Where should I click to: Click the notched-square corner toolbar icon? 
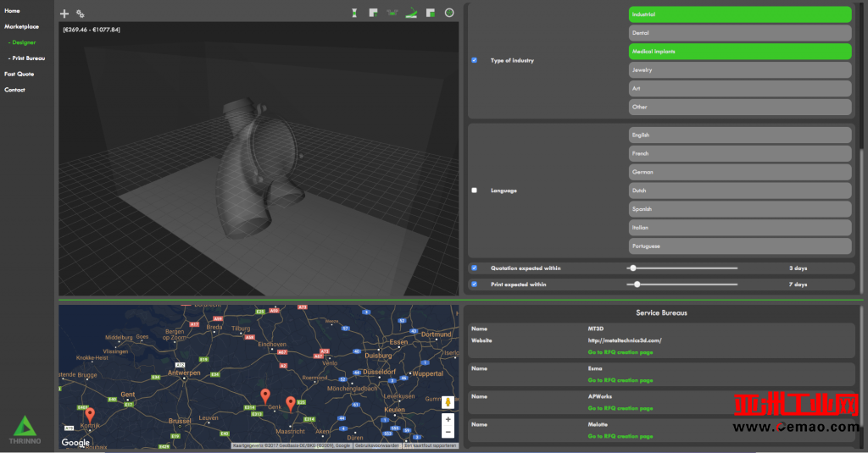click(373, 13)
